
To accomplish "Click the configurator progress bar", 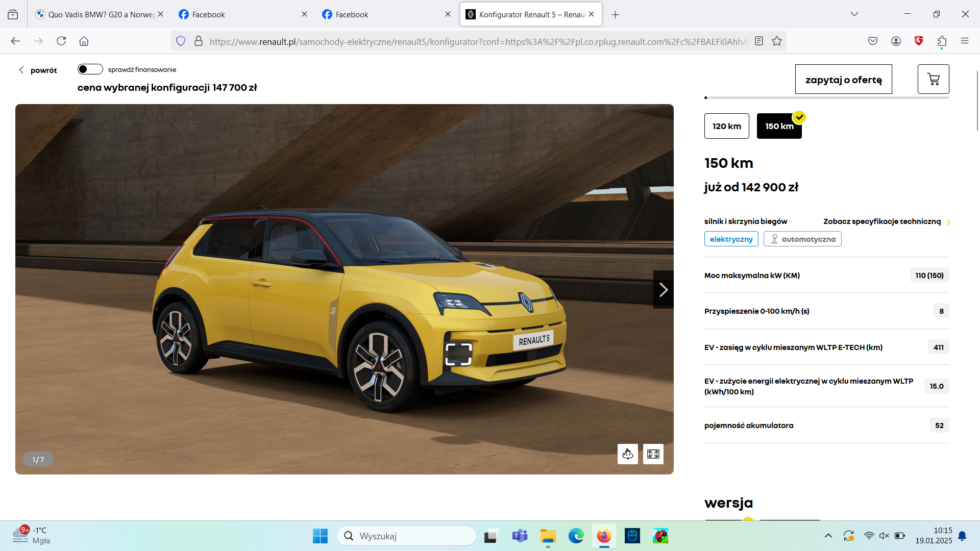I will click(826, 97).
